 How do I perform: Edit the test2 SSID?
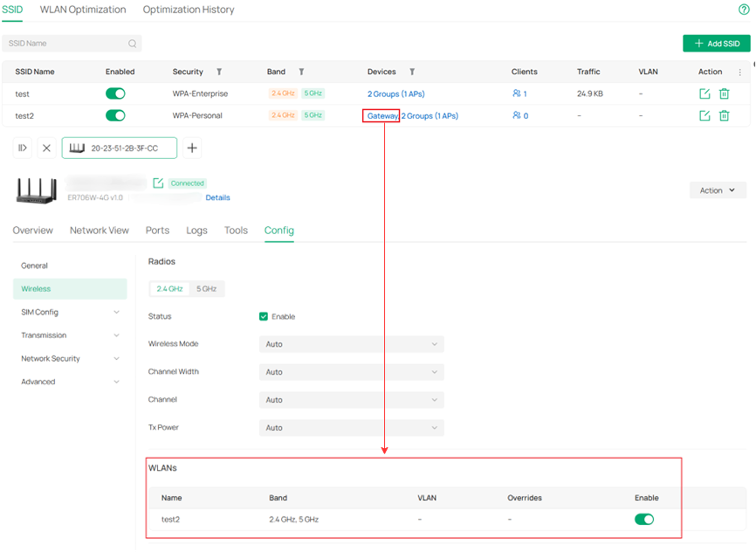(705, 116)
